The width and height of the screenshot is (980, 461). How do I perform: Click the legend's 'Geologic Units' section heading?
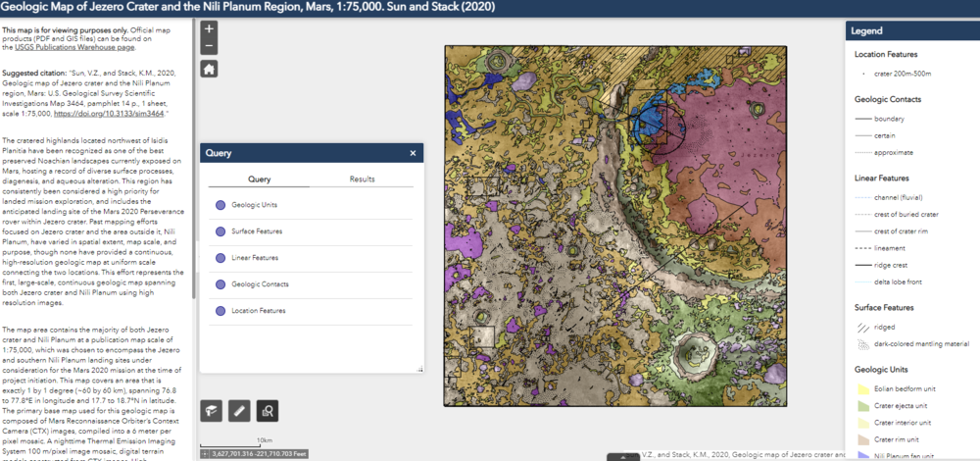point(881,370)
